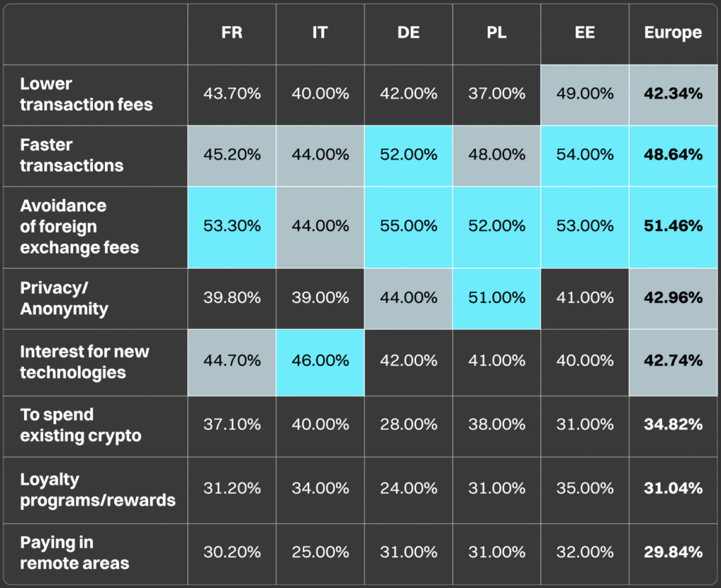Select Interest for new technologies label
721x588 pixels.
84,362
